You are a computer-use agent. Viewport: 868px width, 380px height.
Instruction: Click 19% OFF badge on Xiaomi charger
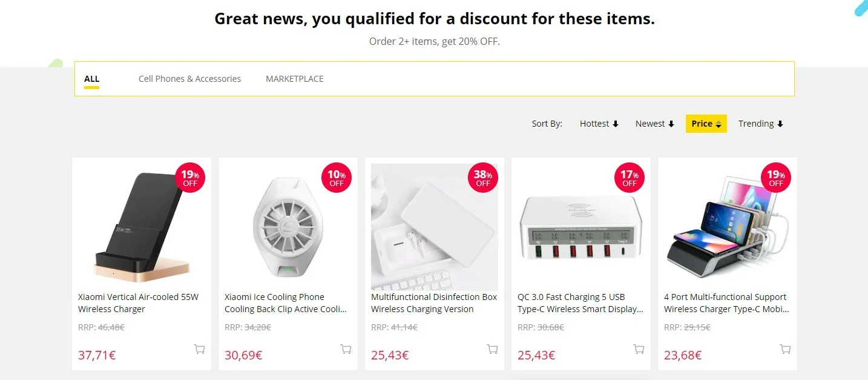point(189,178)
